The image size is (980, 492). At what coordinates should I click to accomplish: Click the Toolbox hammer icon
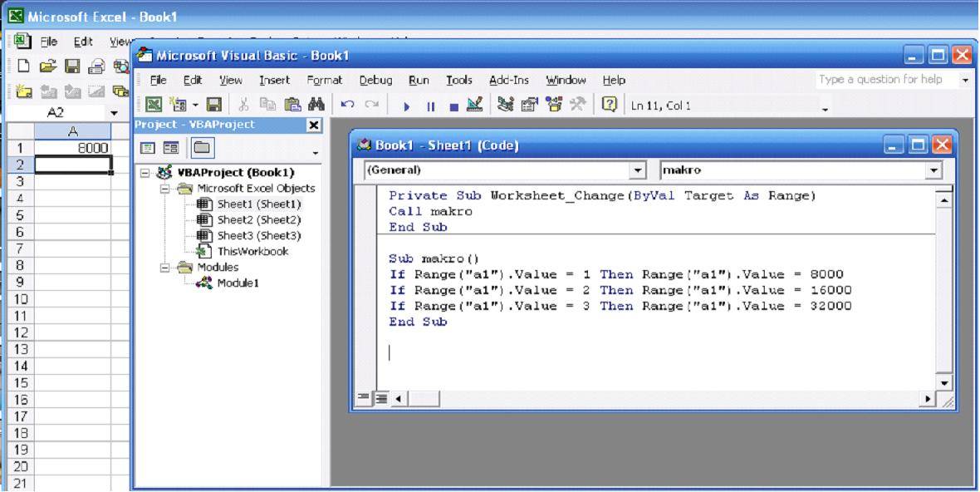[x=577, y=105]
